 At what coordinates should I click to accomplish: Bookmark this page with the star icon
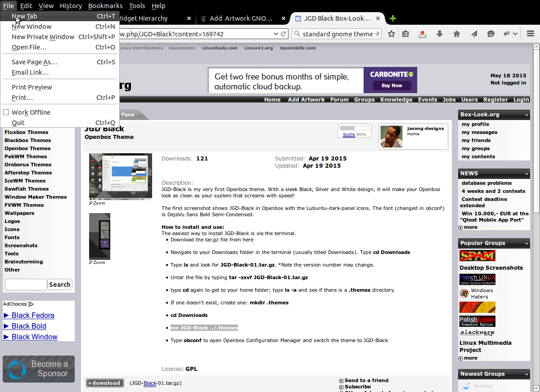click(x=391, y=34)
